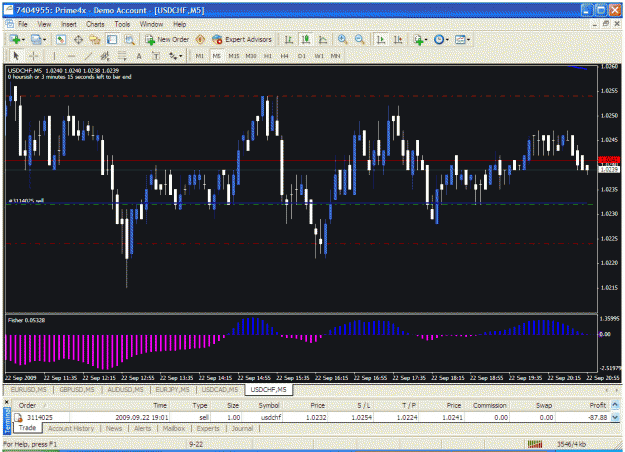Select order 3114025 row in Trade
Image resolution: width=625 pixels, height=452 pixels.
coord(311,417)
